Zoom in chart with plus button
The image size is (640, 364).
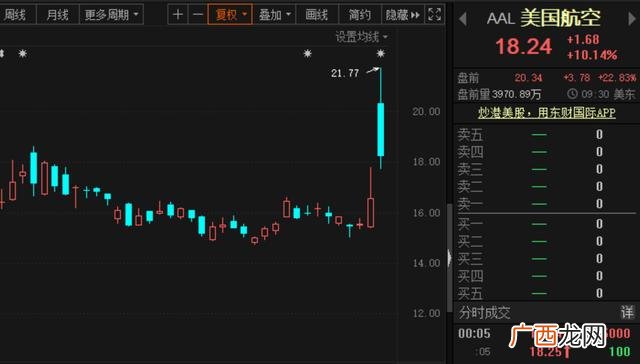178,15
